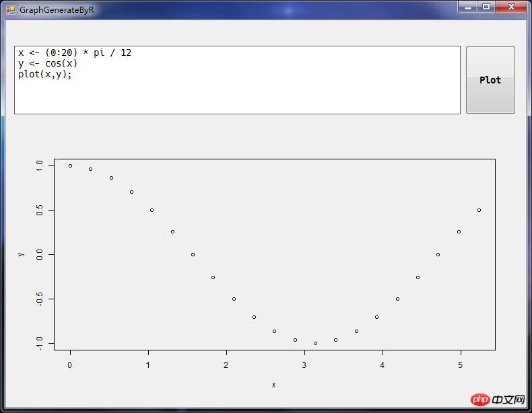Click the code line 'plot(x,y);'
The height and width of the screenshot is (413, 532).
(x=45, y=74)
